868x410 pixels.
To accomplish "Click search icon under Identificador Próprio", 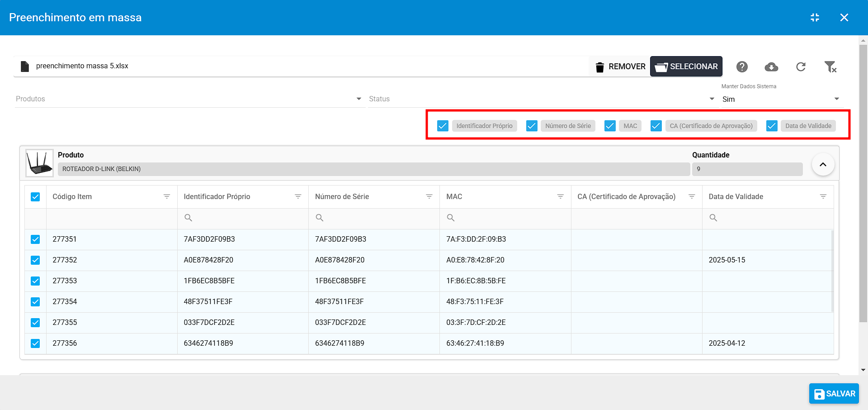I will click(188, 218).
